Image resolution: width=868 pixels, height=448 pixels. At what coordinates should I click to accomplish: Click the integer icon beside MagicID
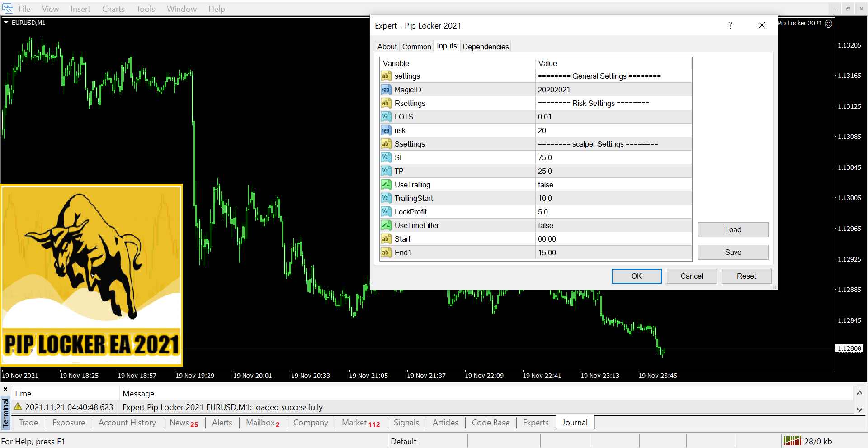386,90
